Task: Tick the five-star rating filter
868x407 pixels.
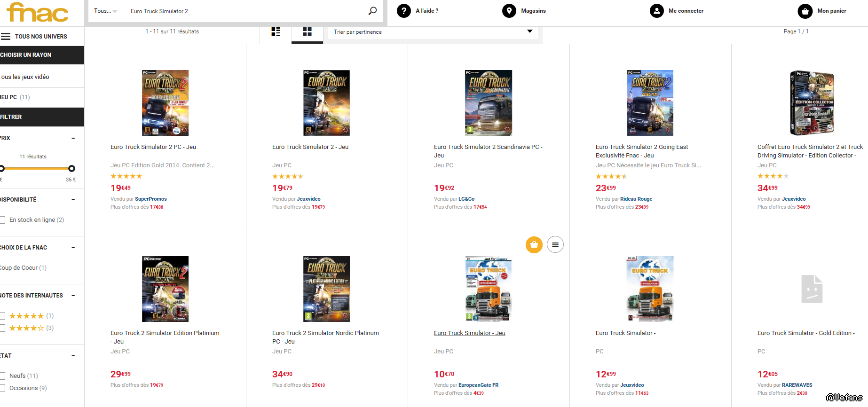Action: 2,316
